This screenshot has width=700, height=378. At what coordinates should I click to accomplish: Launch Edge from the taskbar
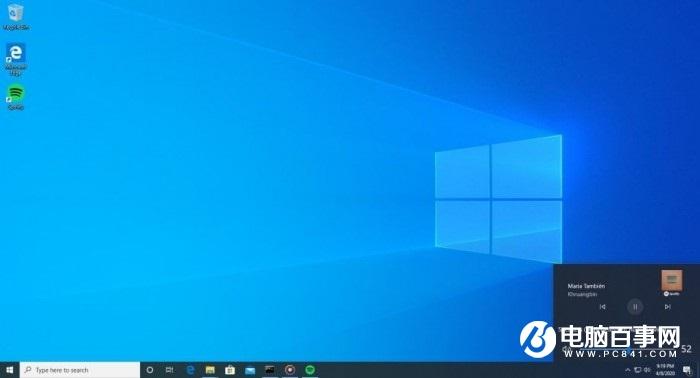pyautogui.click(x=191, y=370)
